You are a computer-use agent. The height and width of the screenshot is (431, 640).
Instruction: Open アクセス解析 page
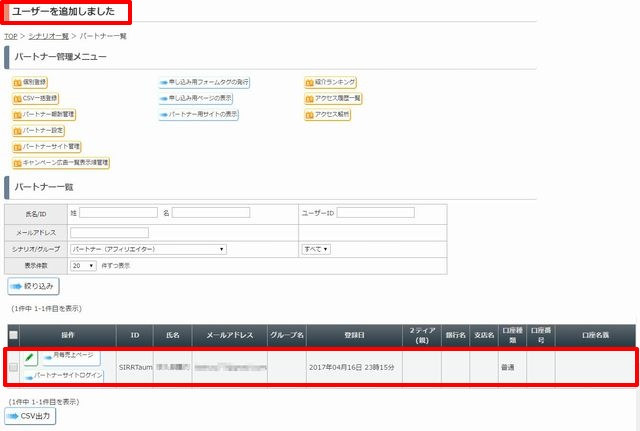[x=327, y=114]
